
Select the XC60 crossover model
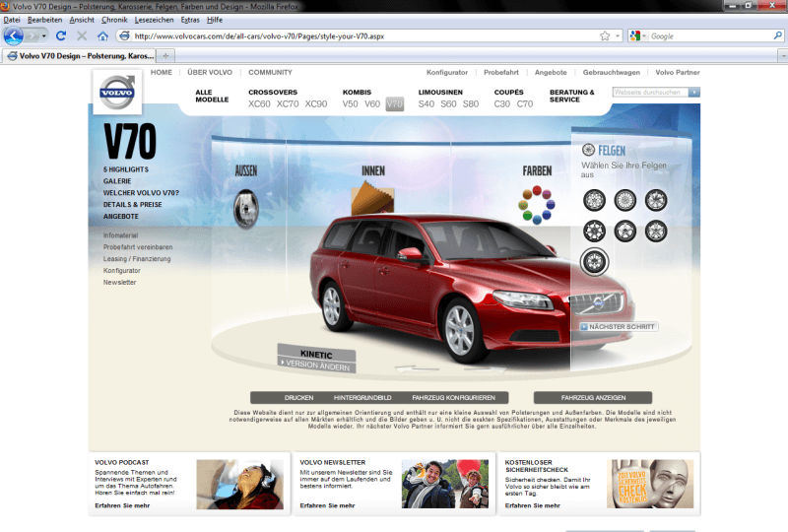coord(259,104)
